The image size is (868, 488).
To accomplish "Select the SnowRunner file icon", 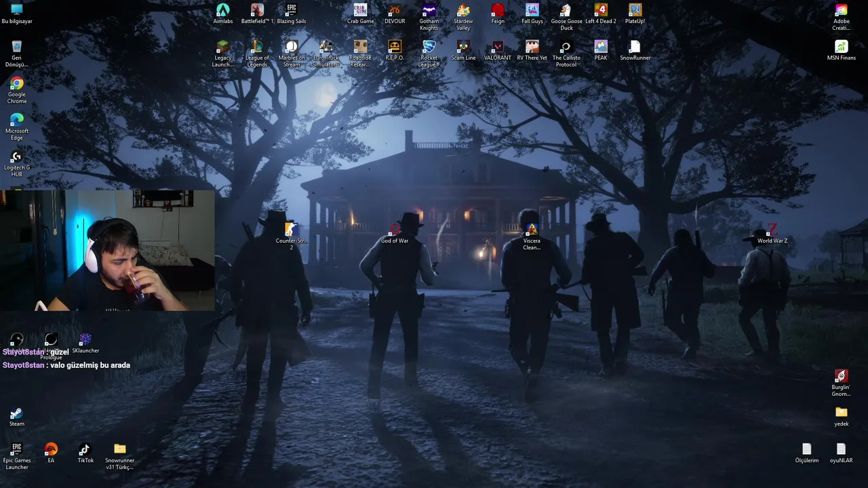I will (x=635, y=50).
